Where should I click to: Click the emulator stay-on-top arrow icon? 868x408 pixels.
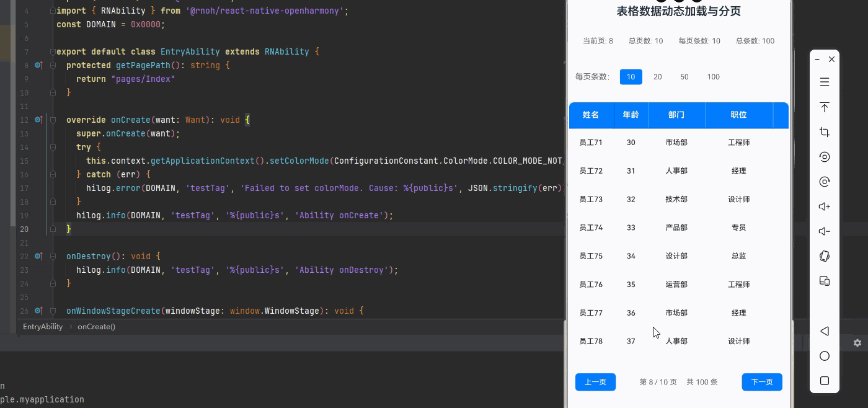tap(825, 107)
